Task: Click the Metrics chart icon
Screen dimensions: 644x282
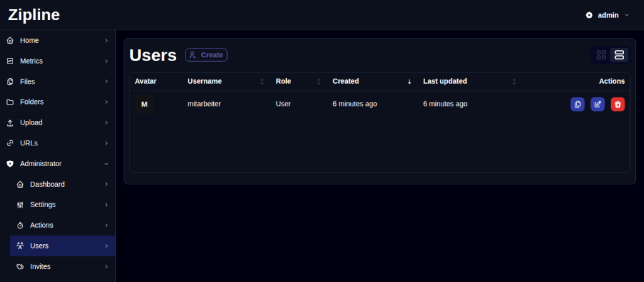Action: click(x=10, y=61)
